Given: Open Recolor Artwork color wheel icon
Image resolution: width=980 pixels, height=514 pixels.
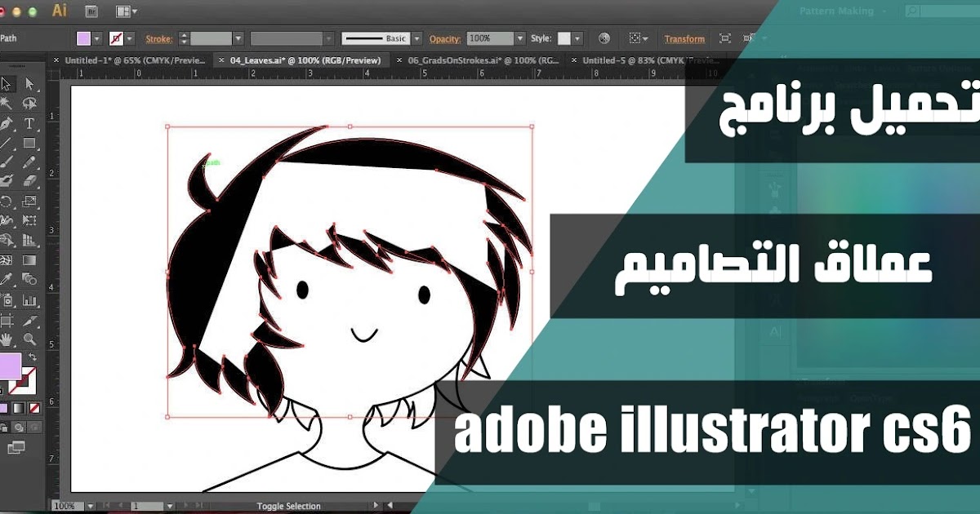Looking at the screenshot, I should pyautogui.click(x=604, y=38).
